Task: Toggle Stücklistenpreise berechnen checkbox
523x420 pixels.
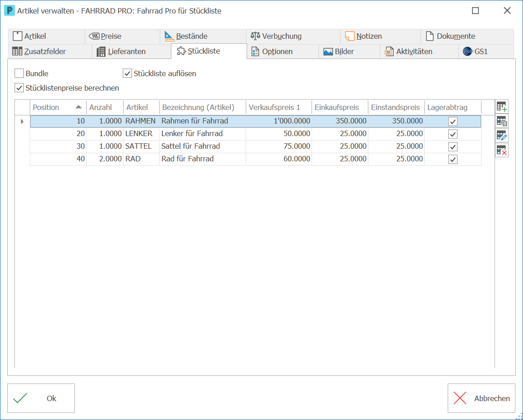Action: [x=19, y=88]
